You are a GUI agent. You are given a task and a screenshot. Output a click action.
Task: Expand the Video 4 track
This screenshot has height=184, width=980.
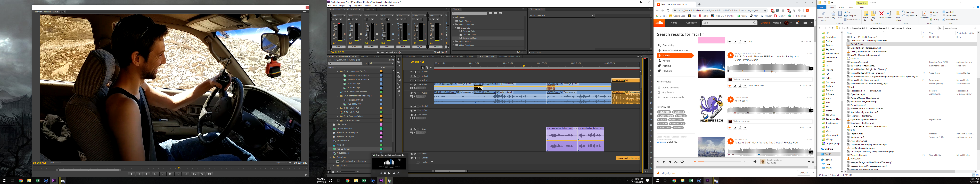click(420, 72)
